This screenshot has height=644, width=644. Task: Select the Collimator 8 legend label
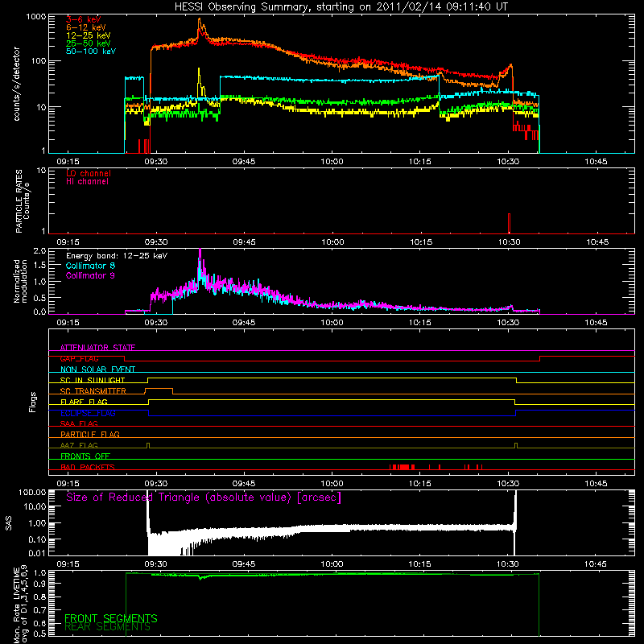point(90,266)
